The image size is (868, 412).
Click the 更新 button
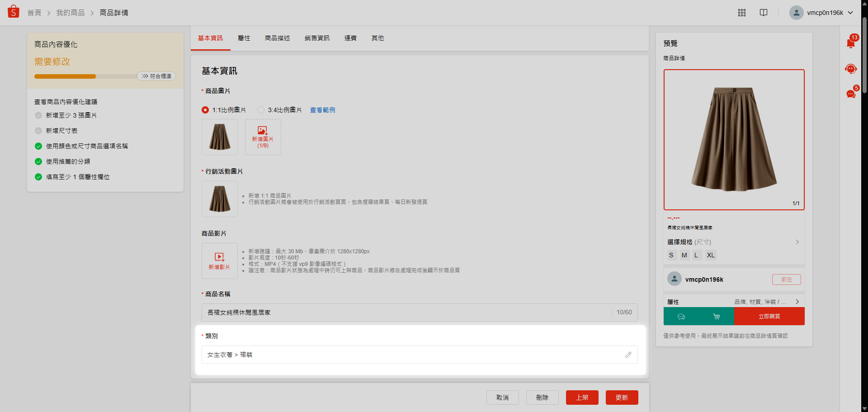622,398
